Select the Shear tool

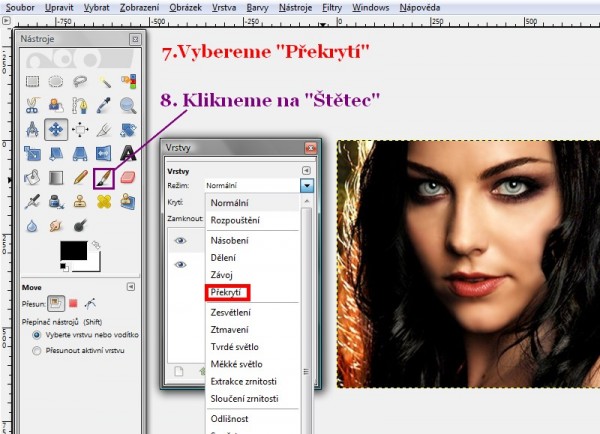(x=56, y=154)
